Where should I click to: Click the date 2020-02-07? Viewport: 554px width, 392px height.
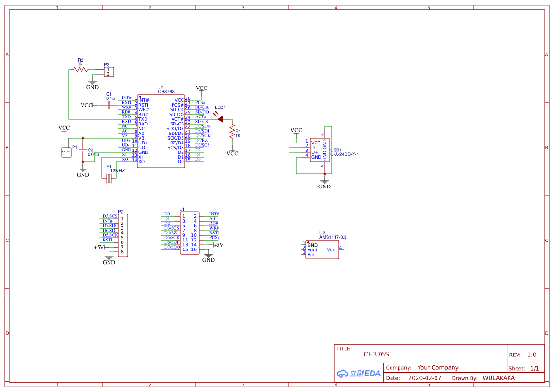tap(425, 378)
